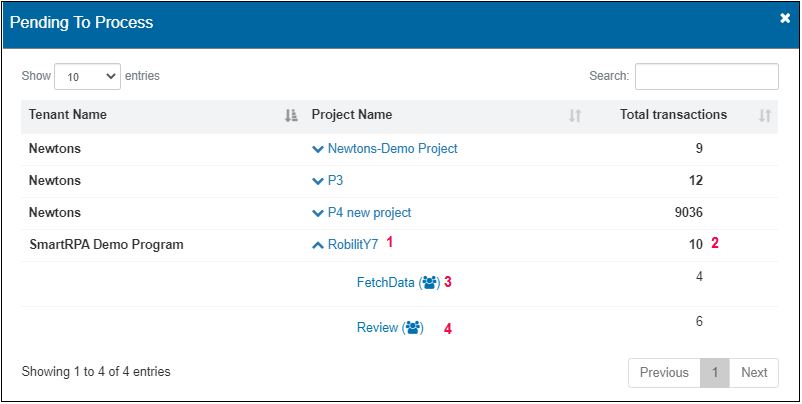802x404 pixels.
Task: Open the Review workflow link
Action: coord(377,328)
